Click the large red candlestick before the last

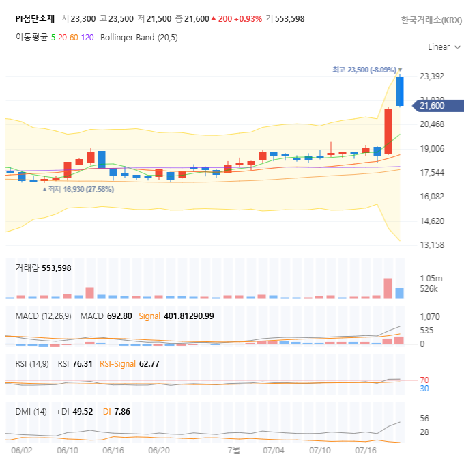coord(388,131)
